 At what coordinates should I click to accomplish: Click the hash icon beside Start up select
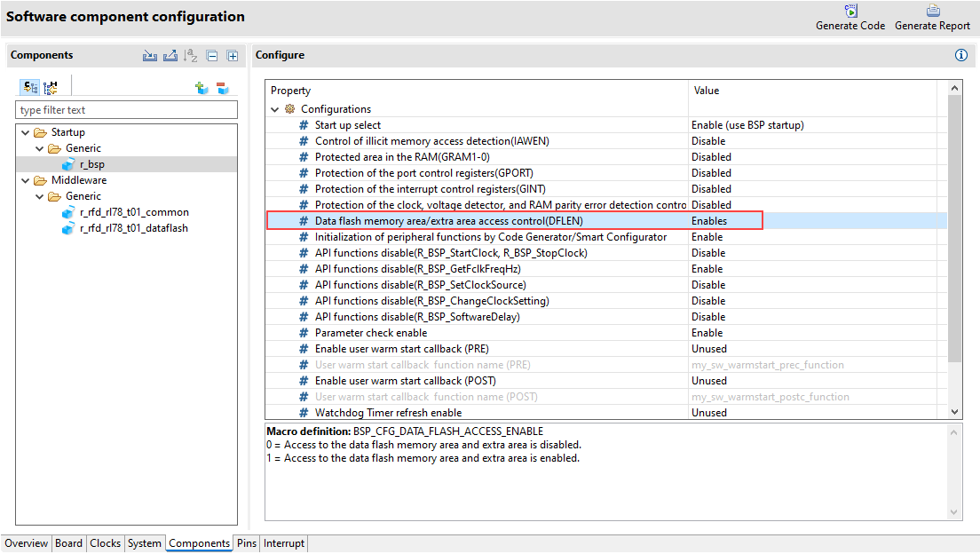tap(304, 125)
